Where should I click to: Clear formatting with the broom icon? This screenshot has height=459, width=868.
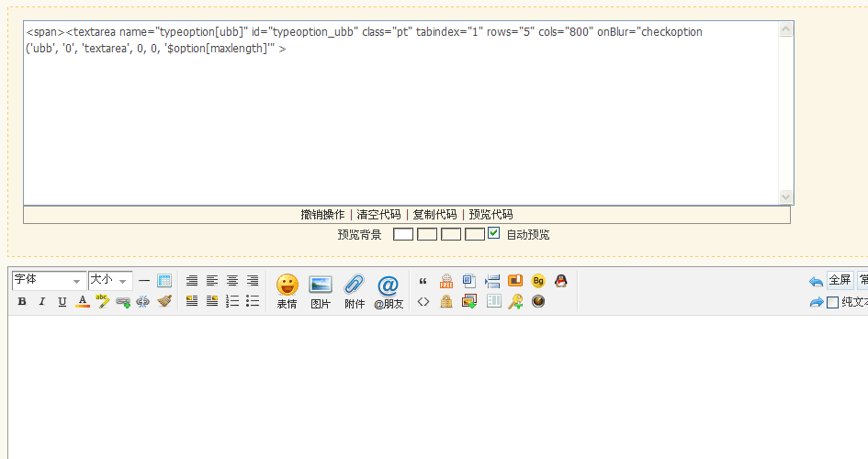164,301
